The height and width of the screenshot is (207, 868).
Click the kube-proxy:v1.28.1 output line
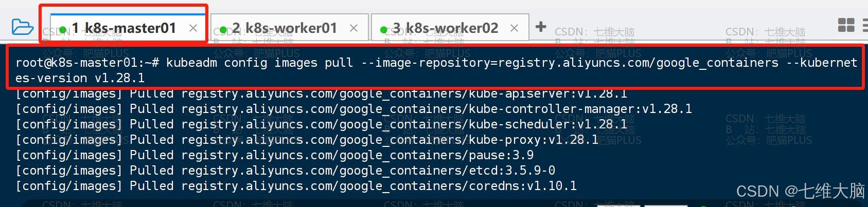(x=307, y=140)
